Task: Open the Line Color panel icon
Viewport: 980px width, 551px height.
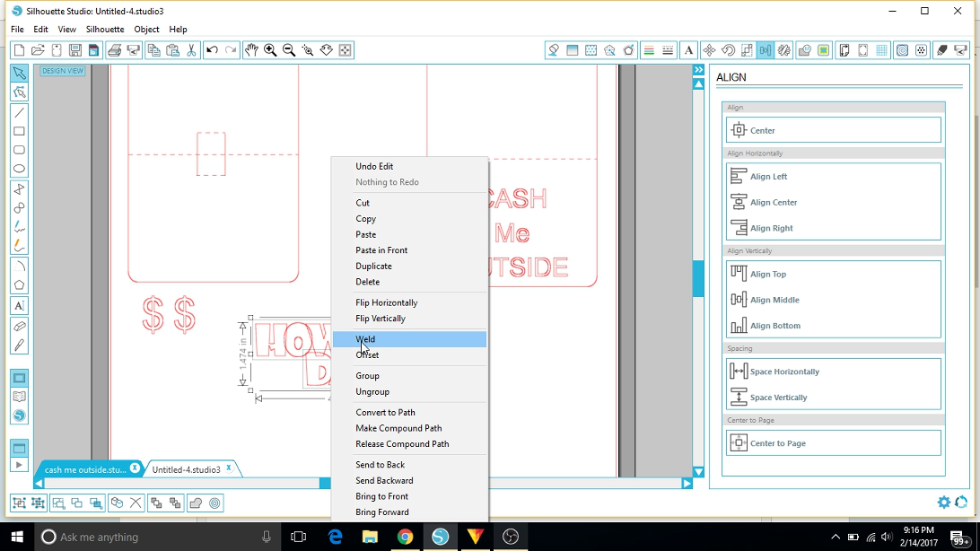Action: pyautogui.click(x=649, y=50)
